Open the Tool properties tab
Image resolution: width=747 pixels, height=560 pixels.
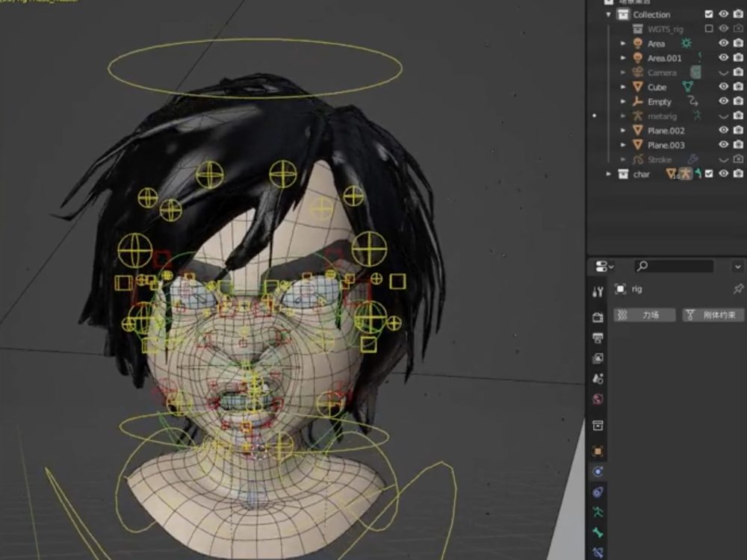click(x=598, y=292)
